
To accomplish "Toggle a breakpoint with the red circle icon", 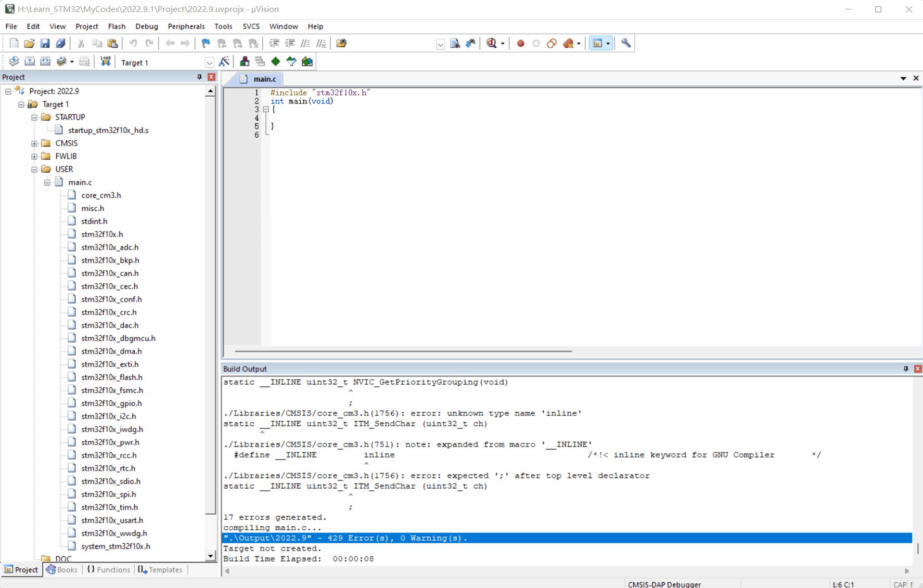I will point(520,43).
